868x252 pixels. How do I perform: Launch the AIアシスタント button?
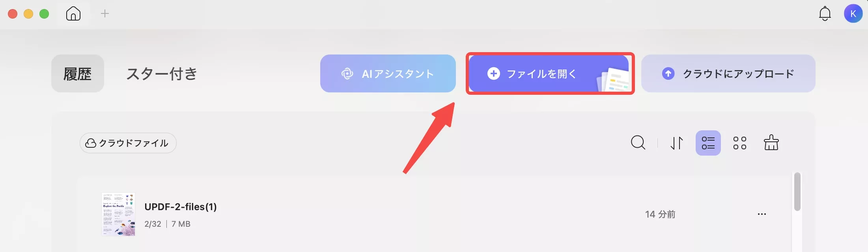388,73
